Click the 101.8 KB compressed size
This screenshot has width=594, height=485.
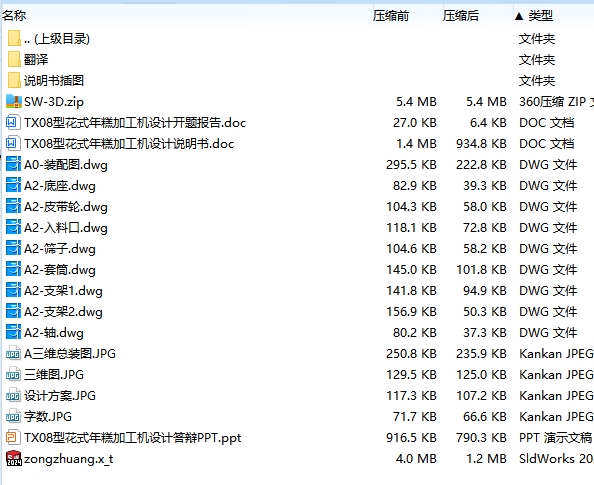pyautogui.click(x=481, y=270)
